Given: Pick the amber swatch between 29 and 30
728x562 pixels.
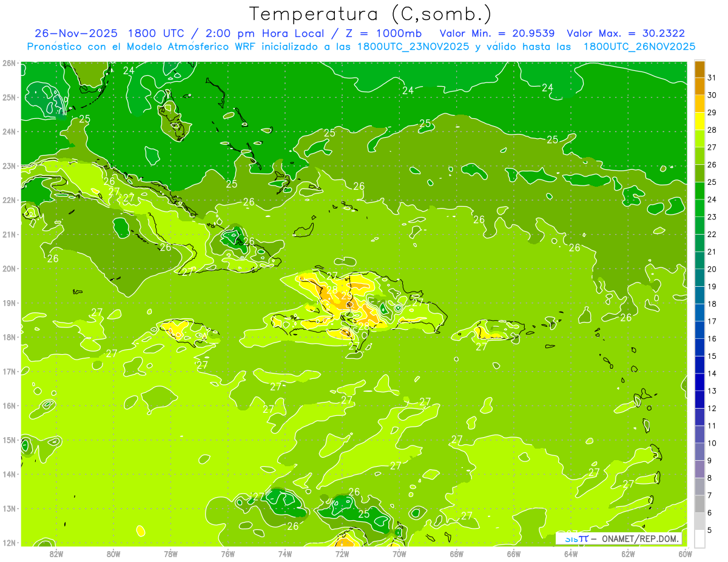Looking at the screenshot, I should [699, 104].
